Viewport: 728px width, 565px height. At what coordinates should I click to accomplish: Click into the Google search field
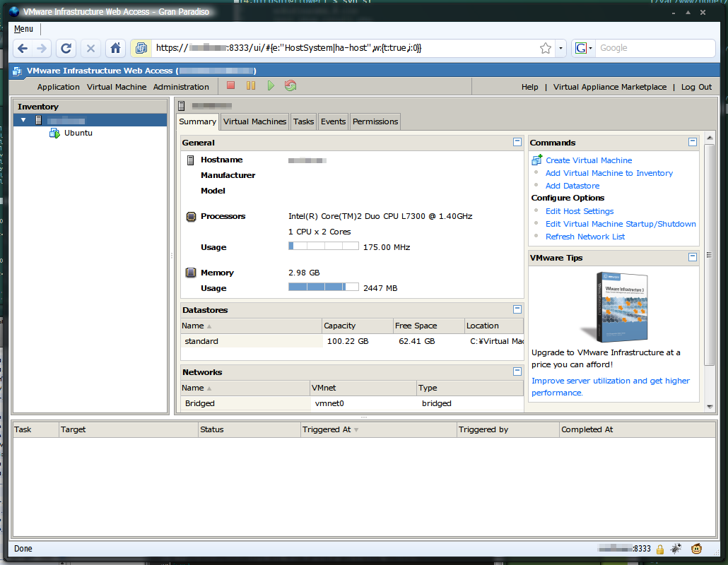tap(654, 48)
